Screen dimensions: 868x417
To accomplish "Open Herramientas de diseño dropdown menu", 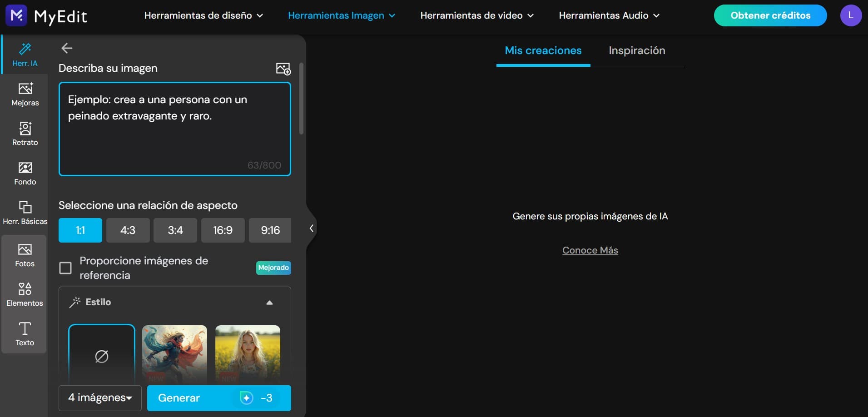I will point(203,15).
